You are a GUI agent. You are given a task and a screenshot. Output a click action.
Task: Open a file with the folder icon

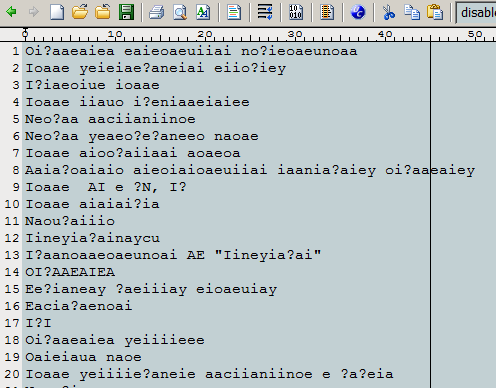(x=80, y=12)
